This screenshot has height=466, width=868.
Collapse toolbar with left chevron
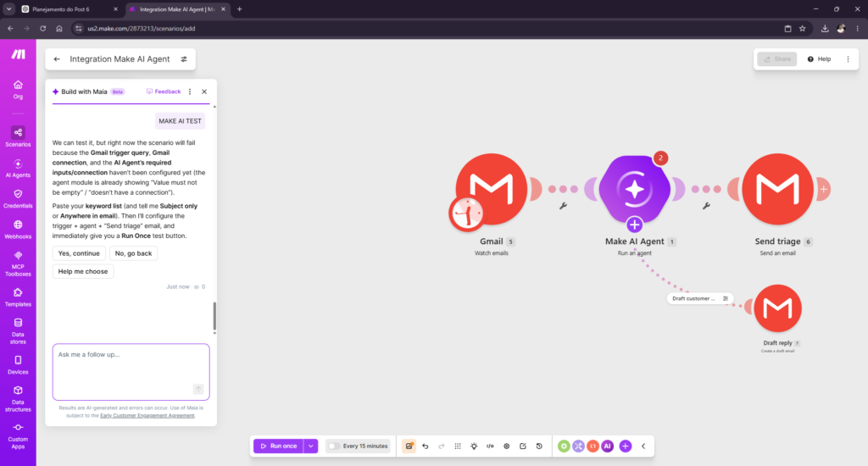643,446
